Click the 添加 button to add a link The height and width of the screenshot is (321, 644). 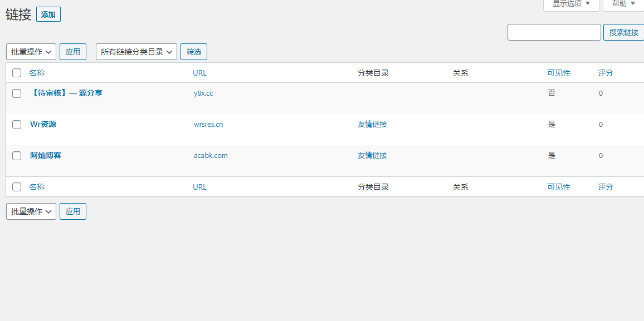click(48, 14)
